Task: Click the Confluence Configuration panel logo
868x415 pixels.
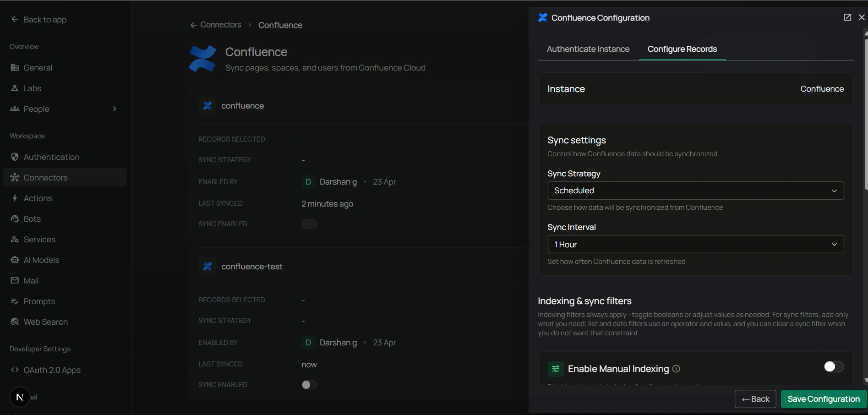Action: click(543, 17)
